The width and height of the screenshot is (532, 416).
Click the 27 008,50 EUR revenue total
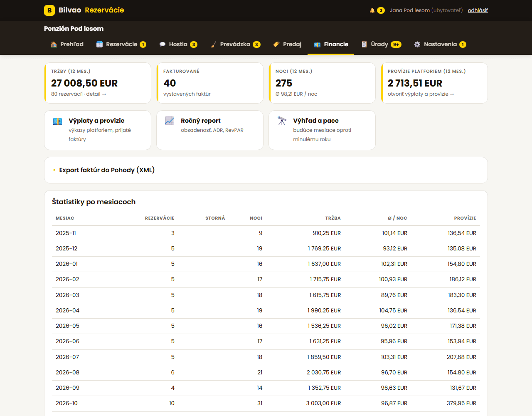pos(84,83)
